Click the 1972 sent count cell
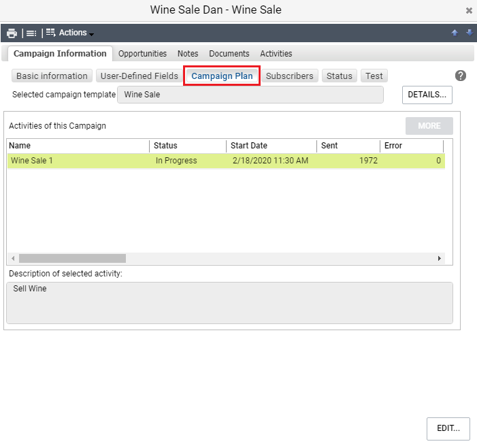The width and height of the screenshot is (477, 448). pyautogui.click(x=368, y=161)
